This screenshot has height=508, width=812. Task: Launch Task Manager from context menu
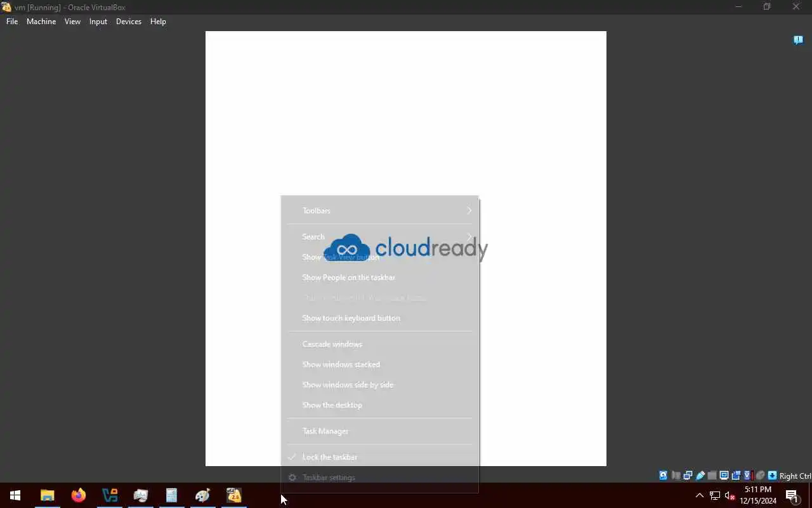[x=380, y=431]
